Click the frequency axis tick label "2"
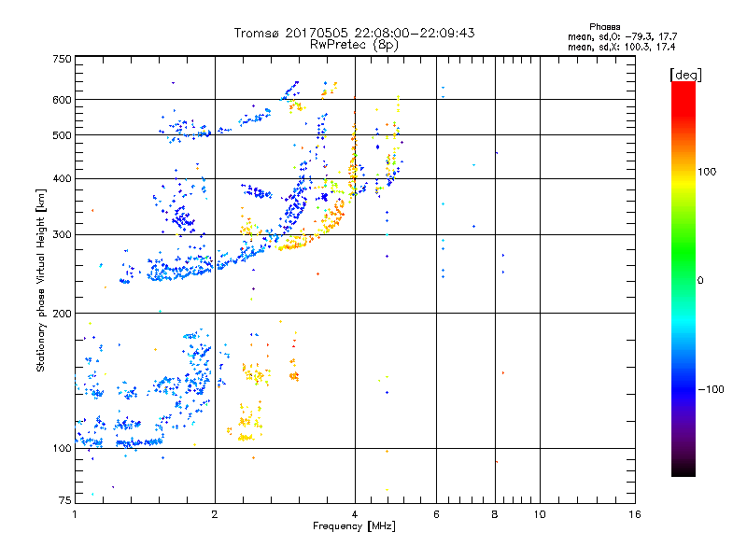Image resolution: width=747 pixels, height=560 pixels. [215, 514]
